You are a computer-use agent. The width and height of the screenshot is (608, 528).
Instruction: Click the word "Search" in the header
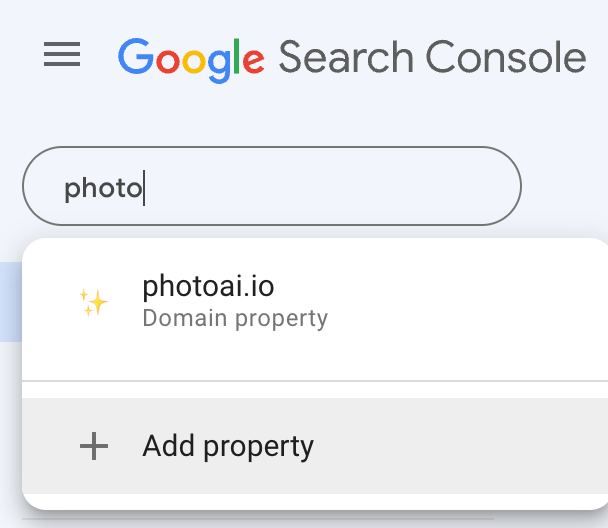pyautogui.click(x=347, y=57)
